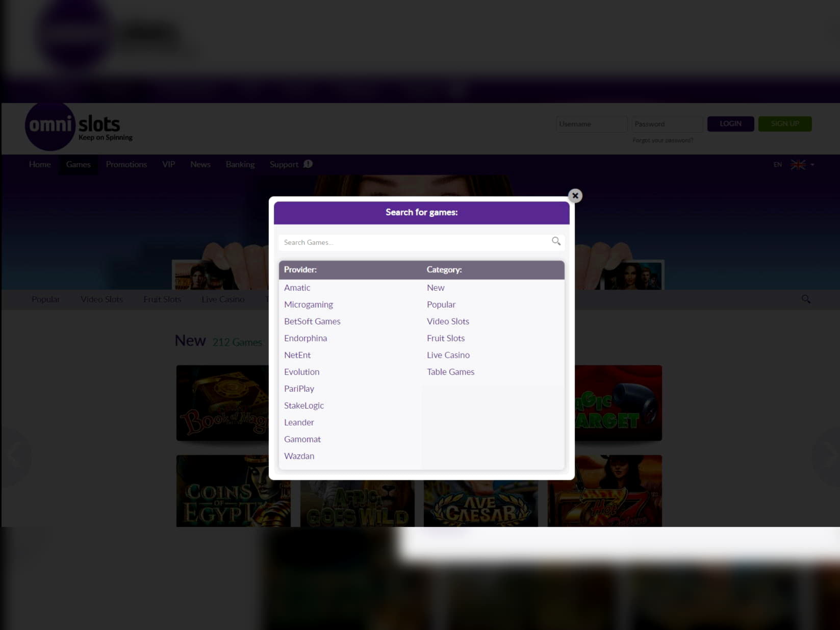This screenshot has height=630, width=840.
Task: Click the search magnifier in category bar
Action: [806, 299]
